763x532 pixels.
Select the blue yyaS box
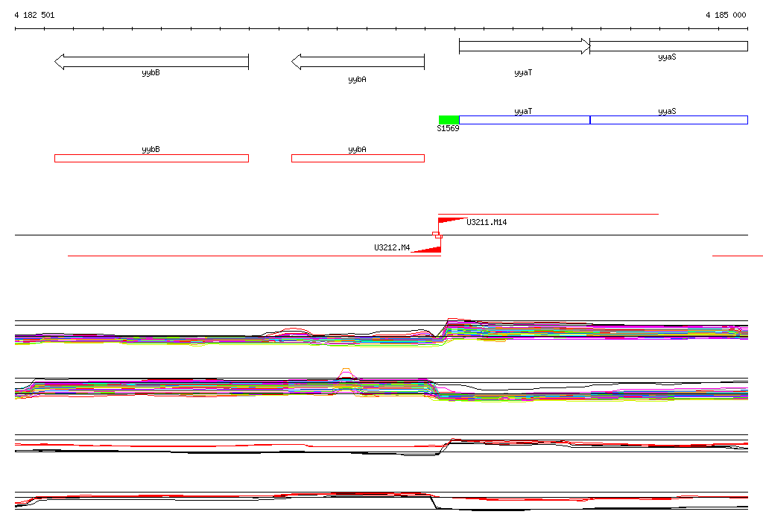(x=668, y=120)
